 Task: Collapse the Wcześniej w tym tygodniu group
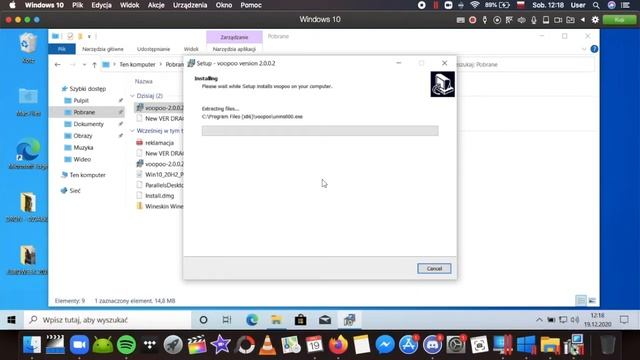click(132, 131)
